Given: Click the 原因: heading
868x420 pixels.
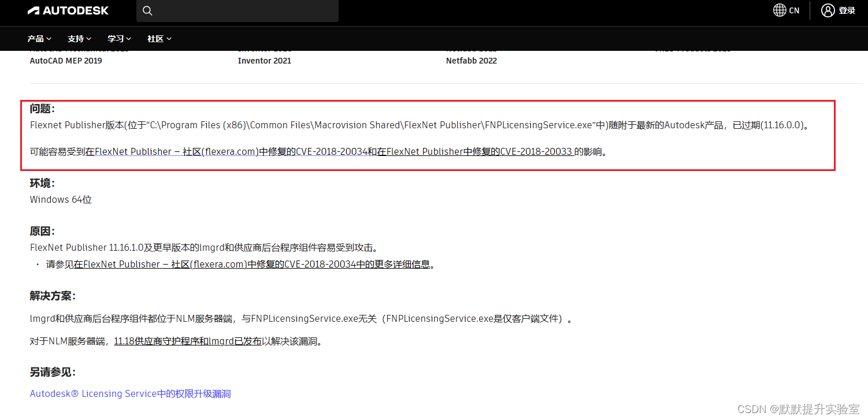Looking at the screenshot, I should (43, 231).
